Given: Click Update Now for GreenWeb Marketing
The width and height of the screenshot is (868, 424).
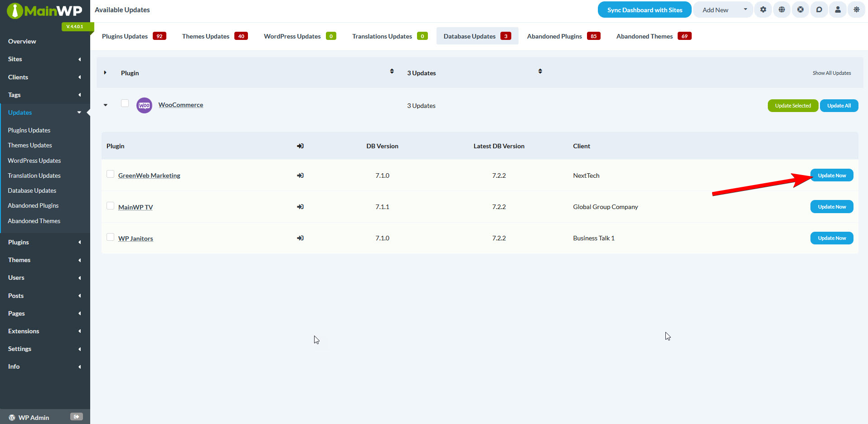Looking at the screenshot, I should tap(832, 175).
